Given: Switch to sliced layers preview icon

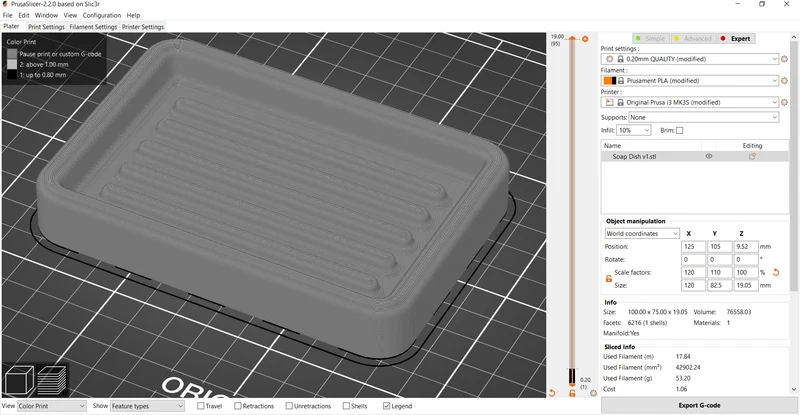Looking at the screenshot, I should (x=52, y=381).
